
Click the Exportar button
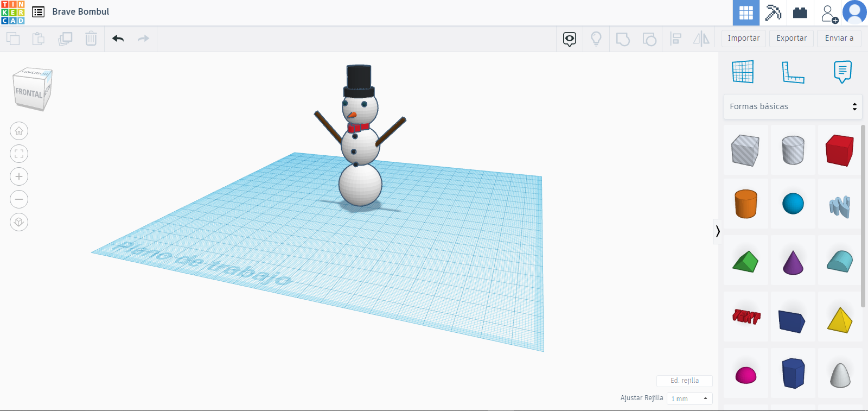792,39
